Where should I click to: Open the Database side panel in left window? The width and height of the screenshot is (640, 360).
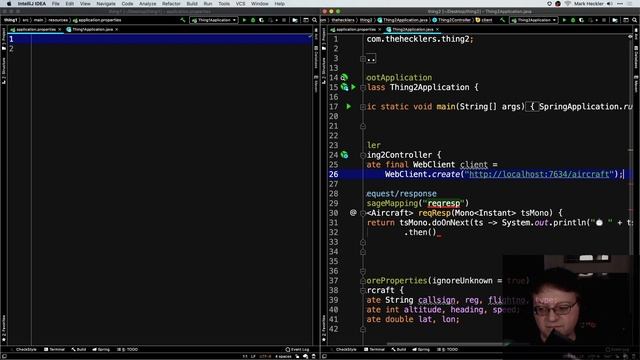[316, 57]
